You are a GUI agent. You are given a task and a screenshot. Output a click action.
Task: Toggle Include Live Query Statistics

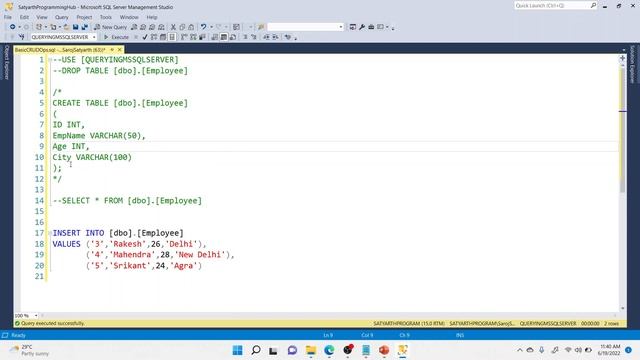point(193,37)
